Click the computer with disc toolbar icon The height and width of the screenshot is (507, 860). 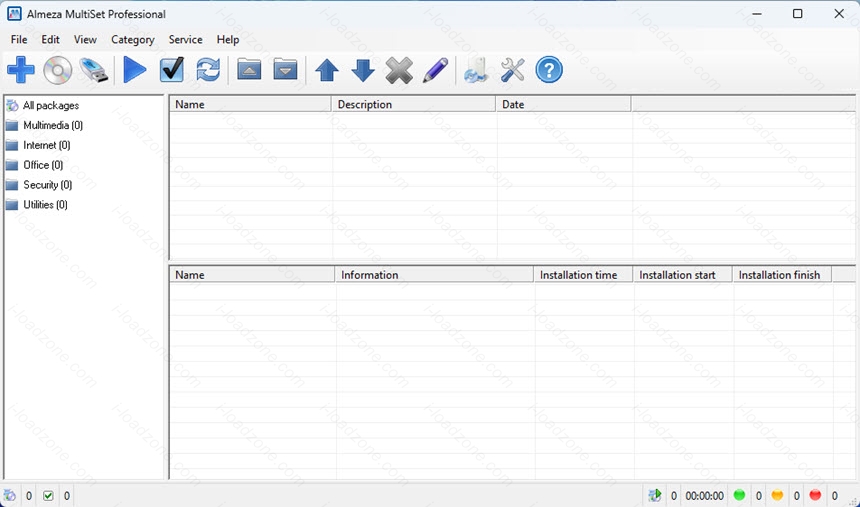476,70
